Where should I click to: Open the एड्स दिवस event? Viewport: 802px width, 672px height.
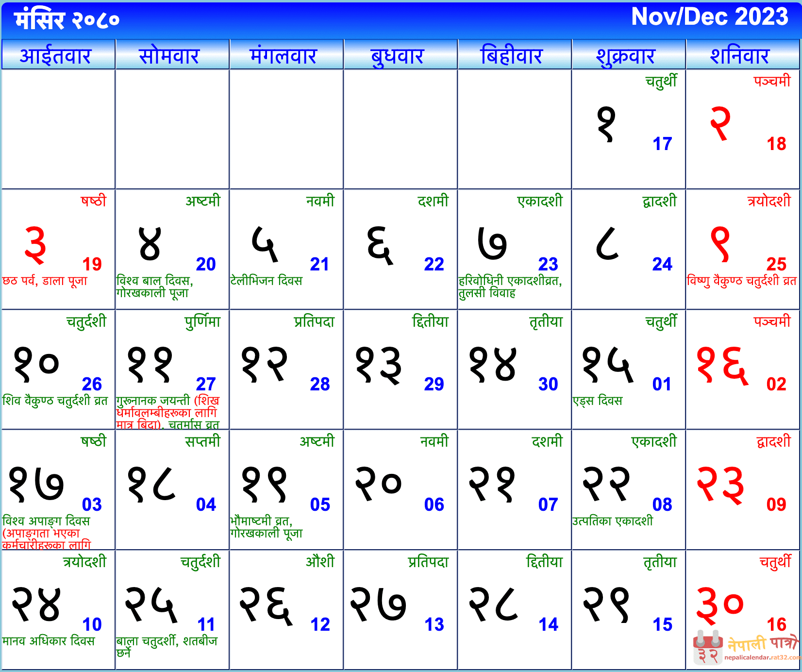(598, 401)
